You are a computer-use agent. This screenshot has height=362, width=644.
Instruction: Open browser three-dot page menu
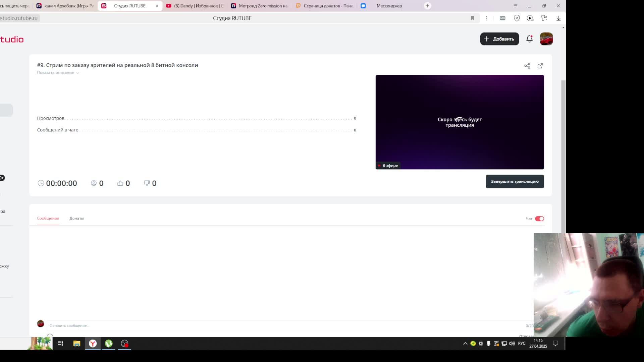click(487, 18)
